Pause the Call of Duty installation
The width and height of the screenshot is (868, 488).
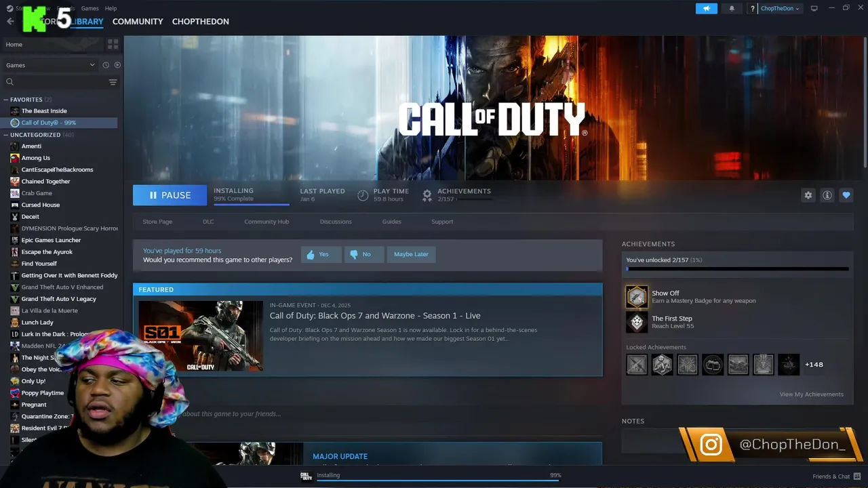click(170, 195)
